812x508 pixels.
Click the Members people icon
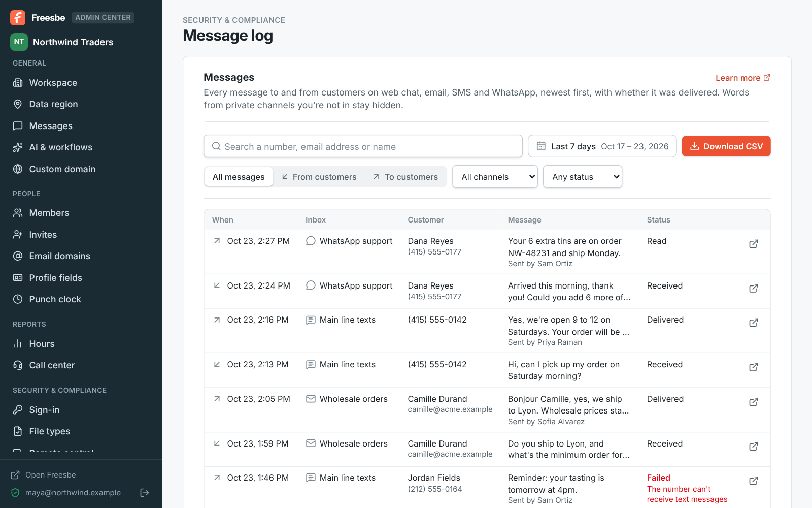coord(18,213)
